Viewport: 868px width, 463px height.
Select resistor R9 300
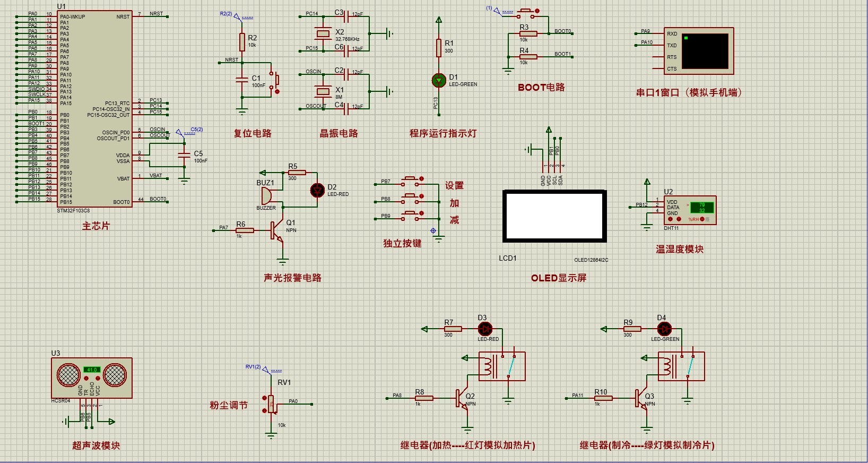pos(632,329)
